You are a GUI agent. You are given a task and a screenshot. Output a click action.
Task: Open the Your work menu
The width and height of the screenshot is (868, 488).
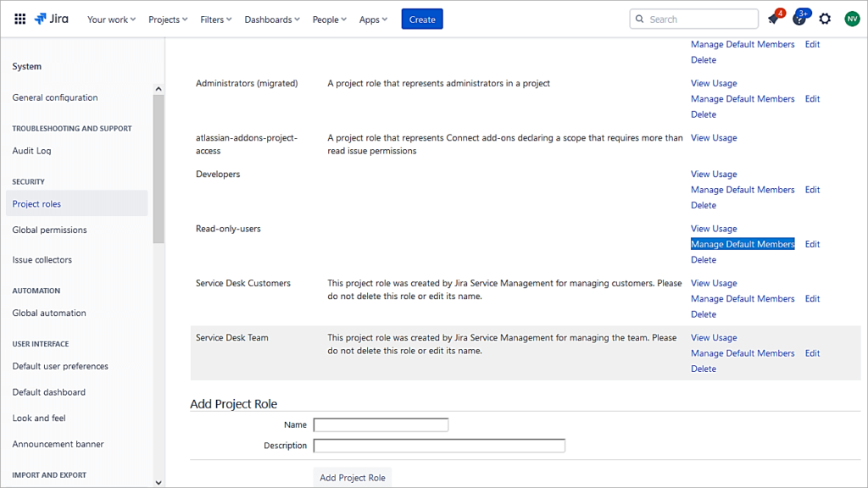[x=111, y=19]
